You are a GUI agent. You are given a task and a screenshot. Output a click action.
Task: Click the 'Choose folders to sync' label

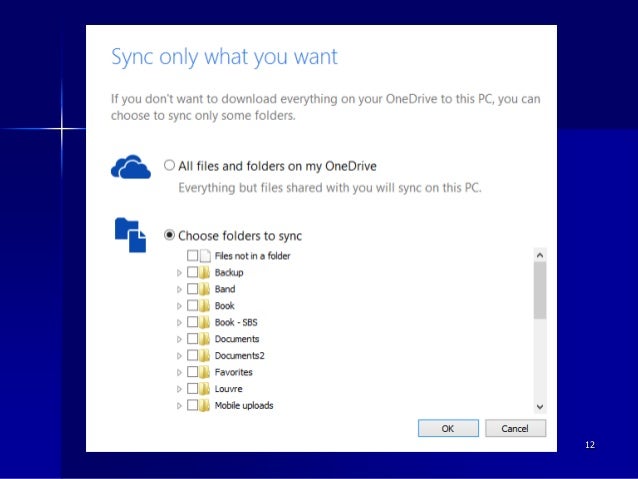click(240, 236)
